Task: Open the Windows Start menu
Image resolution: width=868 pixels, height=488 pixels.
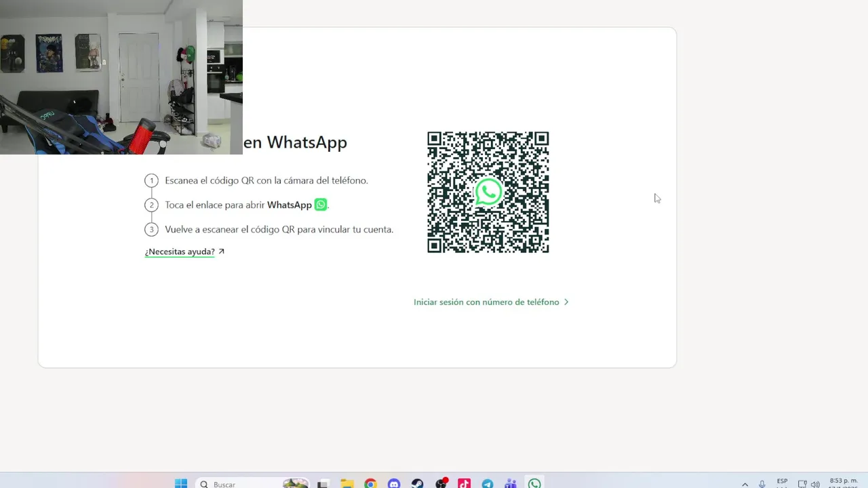Action: [181, 483]
